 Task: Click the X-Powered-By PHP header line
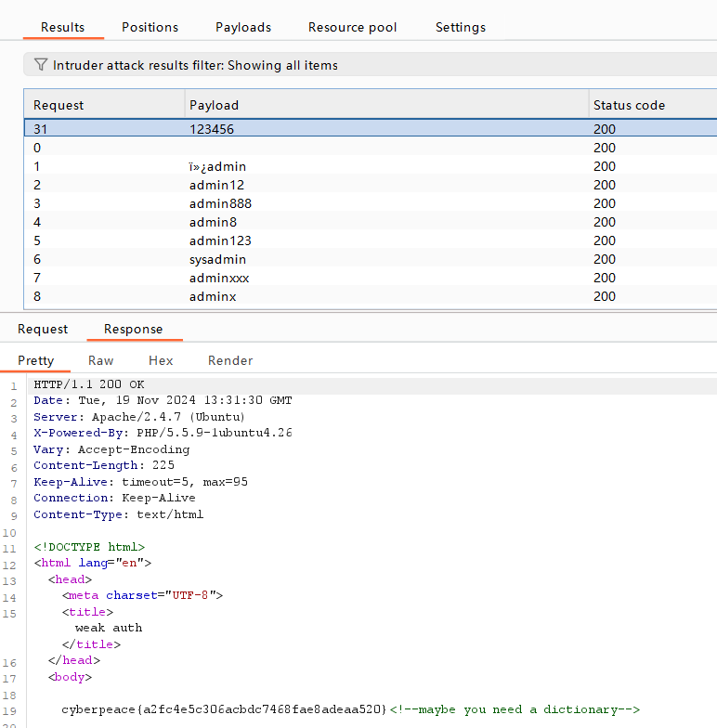coord(163,433)
